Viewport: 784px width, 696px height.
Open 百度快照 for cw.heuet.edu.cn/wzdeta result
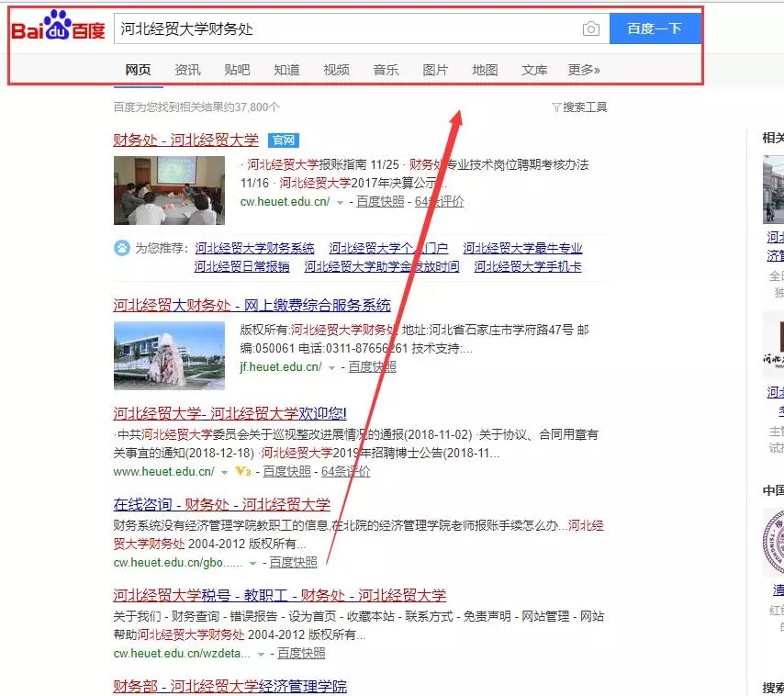(301, 654)
